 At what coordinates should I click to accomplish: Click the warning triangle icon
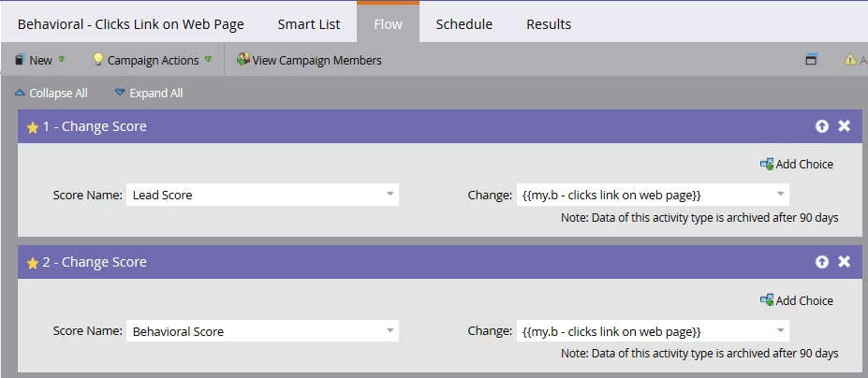click(850, 60)
